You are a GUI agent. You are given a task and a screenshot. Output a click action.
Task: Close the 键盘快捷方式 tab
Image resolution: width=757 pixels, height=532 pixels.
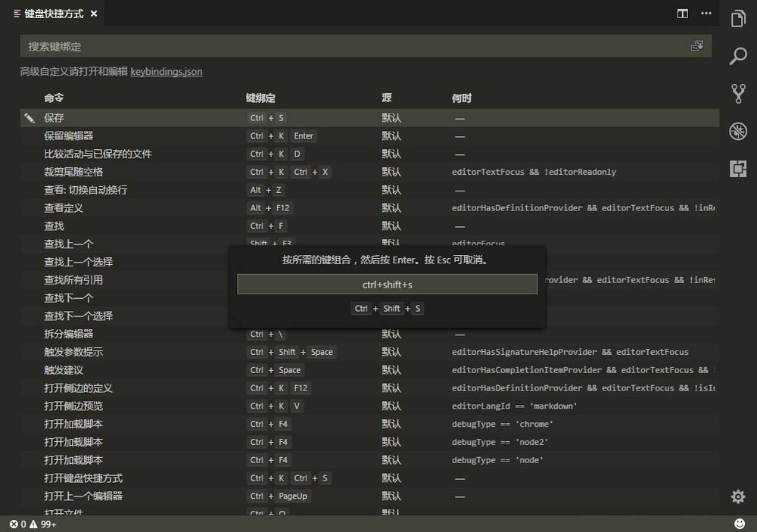tap(93, 13)
